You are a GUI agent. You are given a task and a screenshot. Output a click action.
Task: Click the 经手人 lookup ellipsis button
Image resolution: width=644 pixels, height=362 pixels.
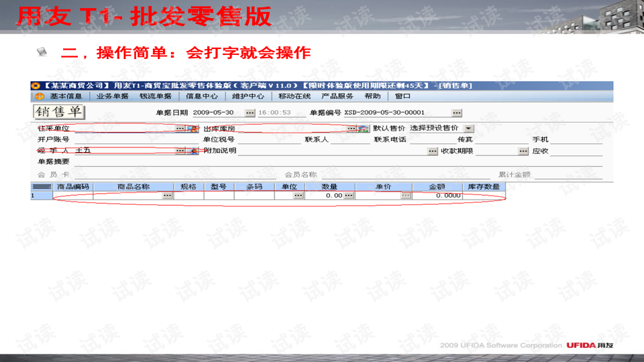click(180, 151)
